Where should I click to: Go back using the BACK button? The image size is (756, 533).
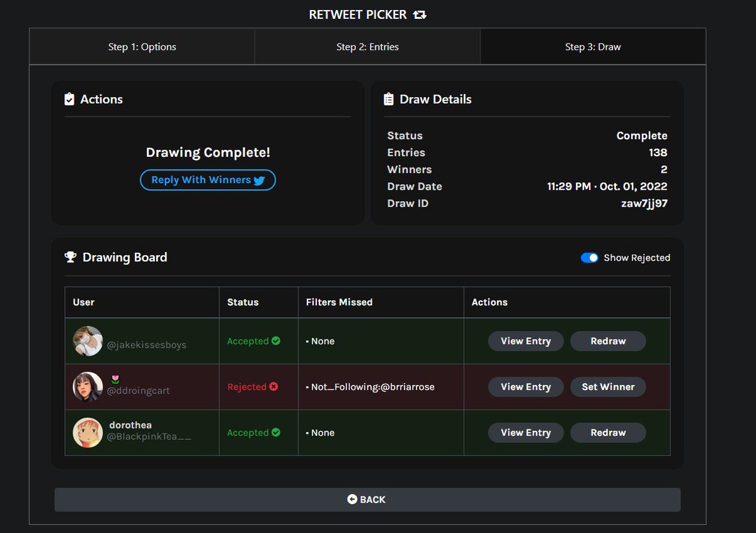click(x=367, y=500)
